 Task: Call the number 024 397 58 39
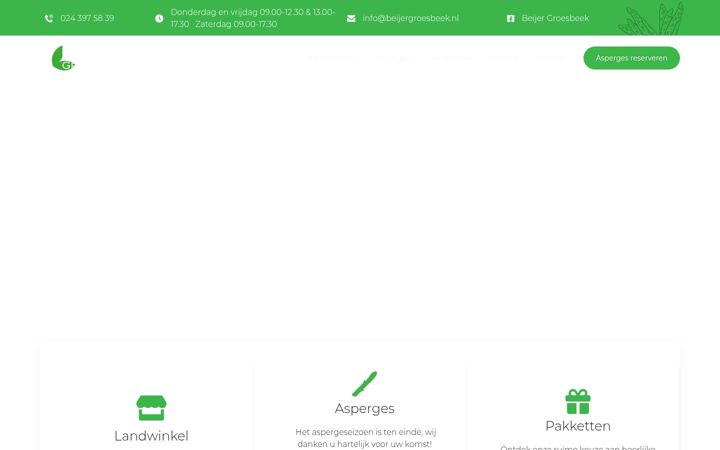(87, 18)
